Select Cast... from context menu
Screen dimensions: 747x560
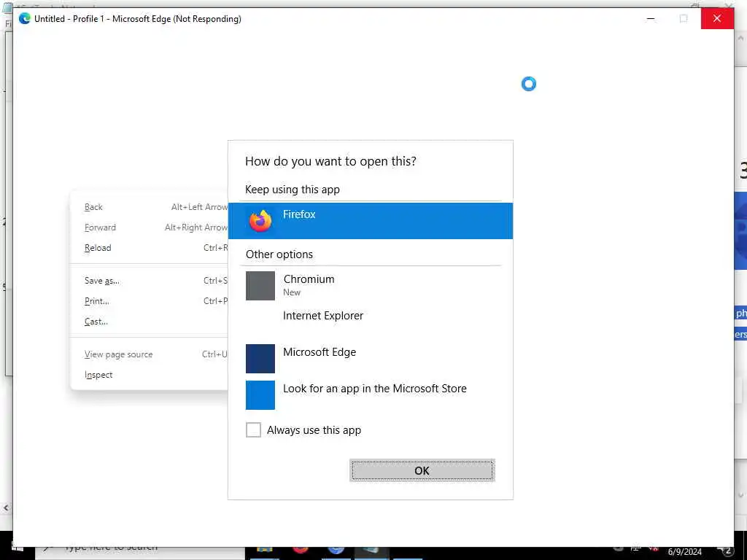tap(149, 322)
